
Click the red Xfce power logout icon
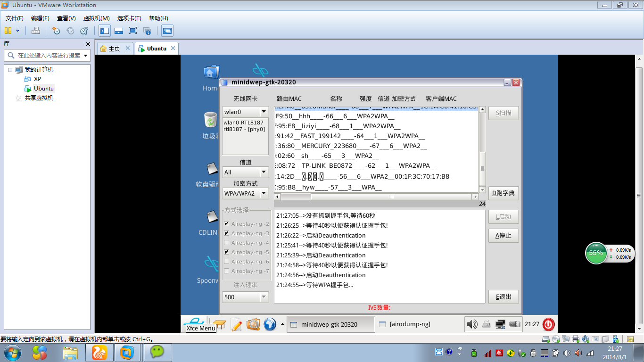[x=548, y=324]
